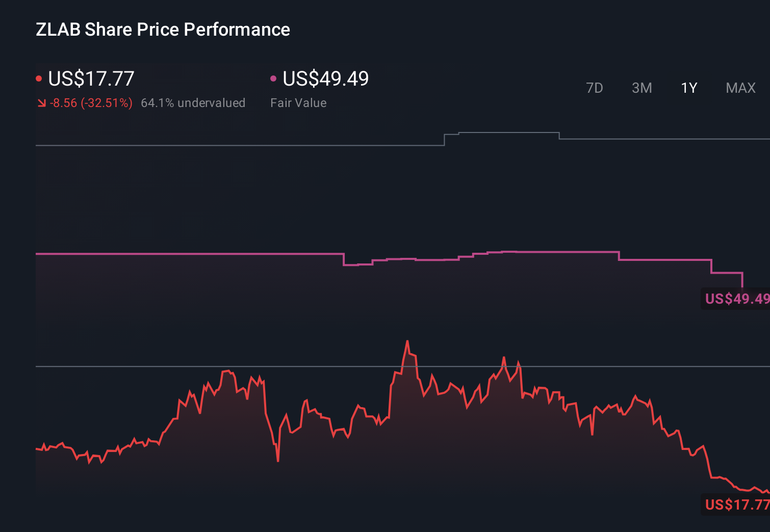Expand details on the US$49.49 fair value
This screenshot has height=532, width=770.
click(325, 78)
